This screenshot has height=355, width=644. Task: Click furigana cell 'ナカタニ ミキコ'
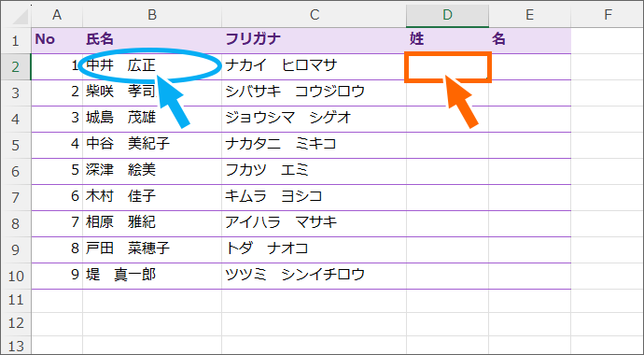point(315,146)
